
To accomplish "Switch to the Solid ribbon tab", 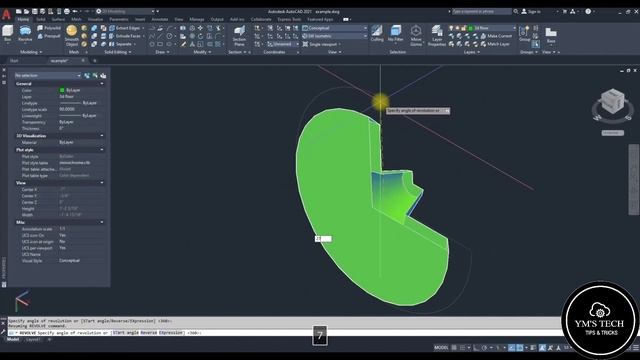I will tap(41, 20).
